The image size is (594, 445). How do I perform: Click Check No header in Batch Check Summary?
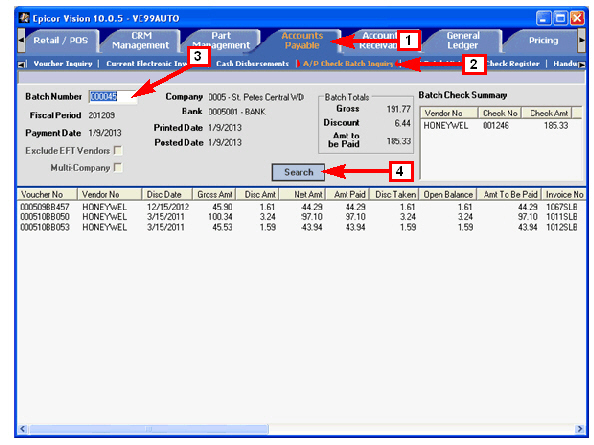pyautogui.click(x=500, y=113)
